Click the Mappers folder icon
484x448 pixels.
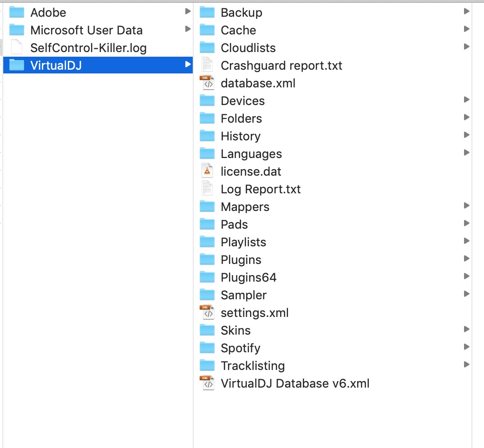point(207,206)
